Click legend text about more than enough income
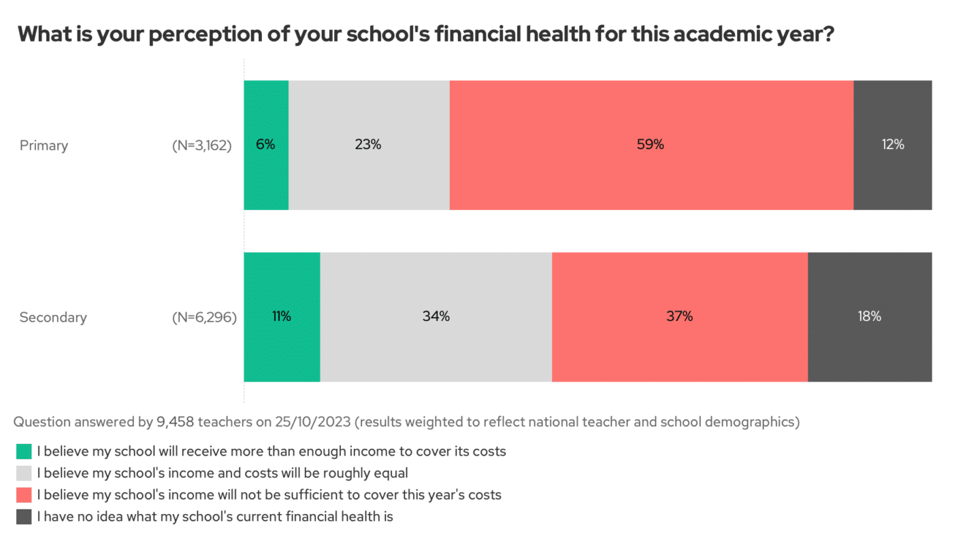This screenshot has height=544, width=980. pyautogui.click(x=271, y=451)
